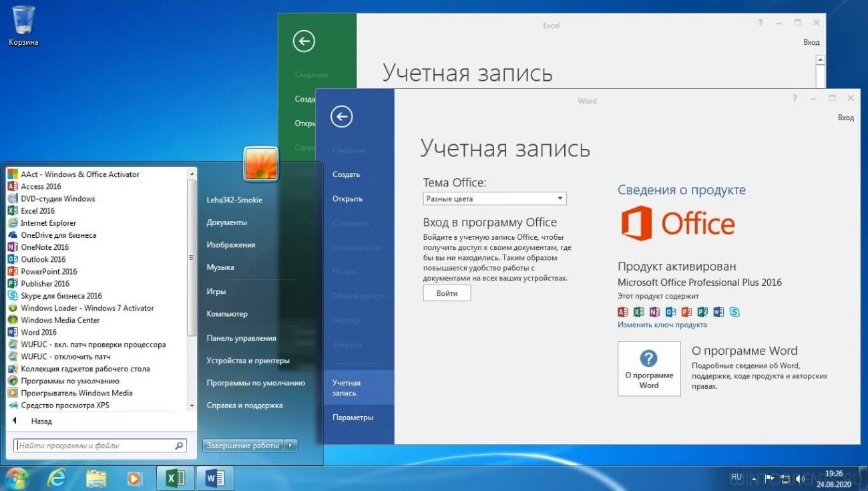Image resolution: width=868 pixels, height=491 pixels.
Task: Click the Word icon in the product contents
Action: [x=718, y=312]
